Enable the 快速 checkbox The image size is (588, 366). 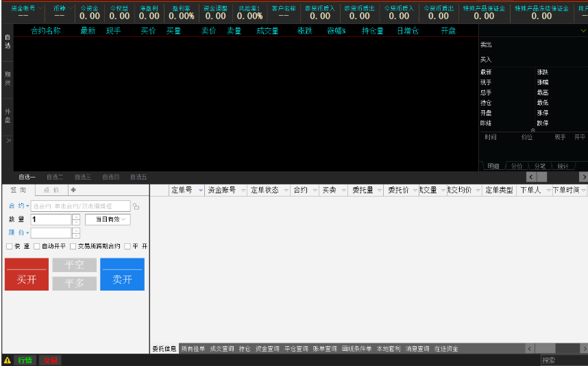click(x=9, y=246)
